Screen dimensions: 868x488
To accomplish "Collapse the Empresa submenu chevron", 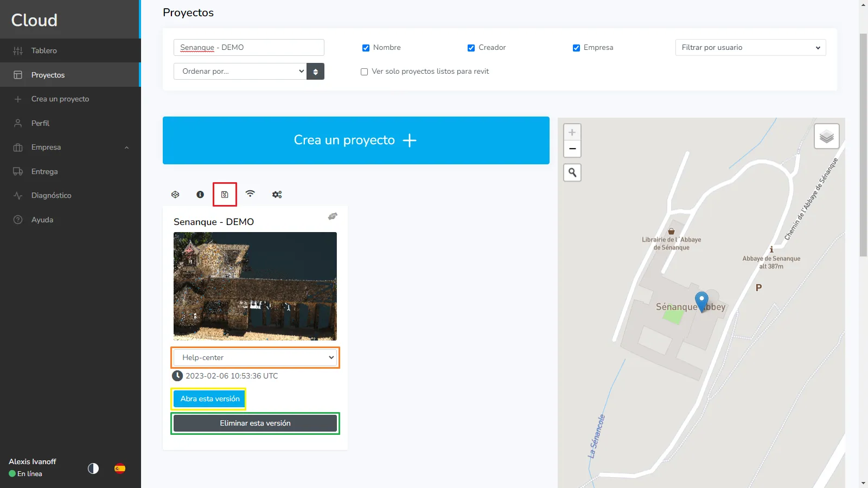I will [126, 147].
